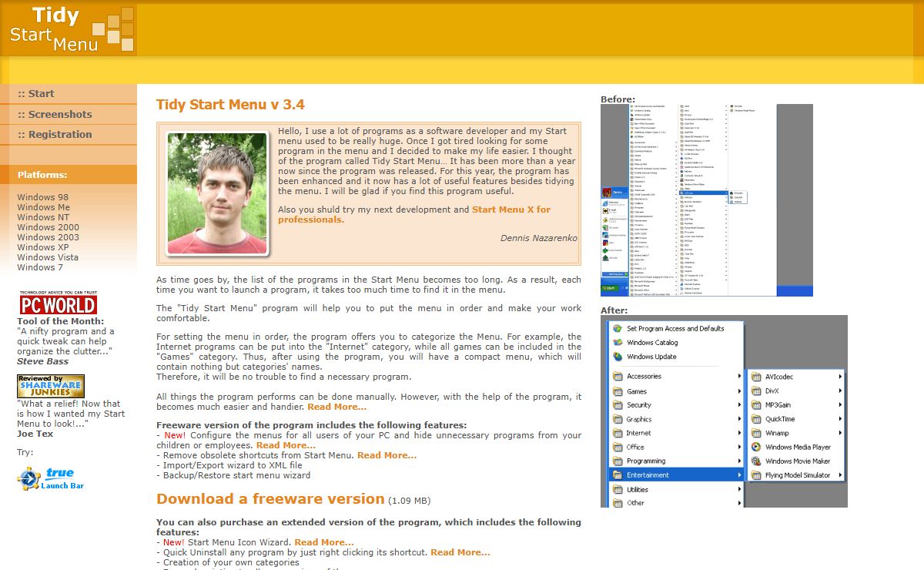Viewport: 924px width, 570px height.
Task: Select the 'Windows 2000' platform text
Action: pyautogui.click(x=49, y=227)
